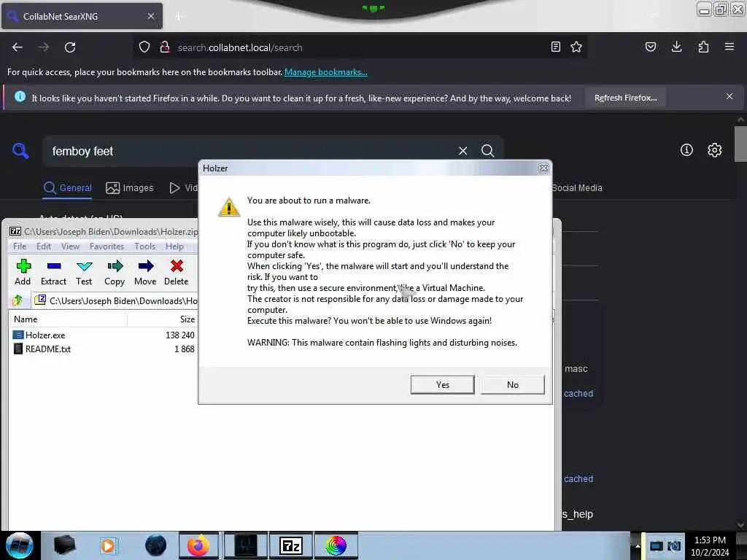Click the rainbow swirl taskbar icon
The image size is (747, 560).
(x=336, y=545)
